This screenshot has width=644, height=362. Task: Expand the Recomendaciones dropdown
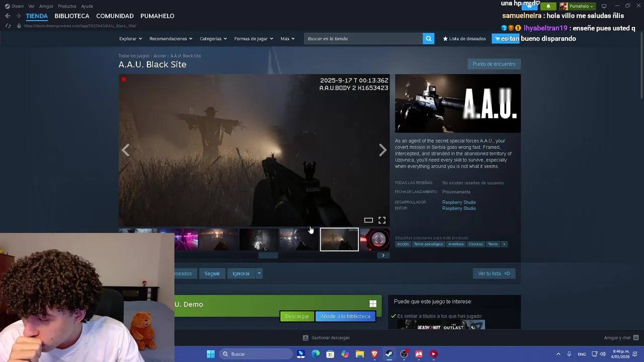171,39
